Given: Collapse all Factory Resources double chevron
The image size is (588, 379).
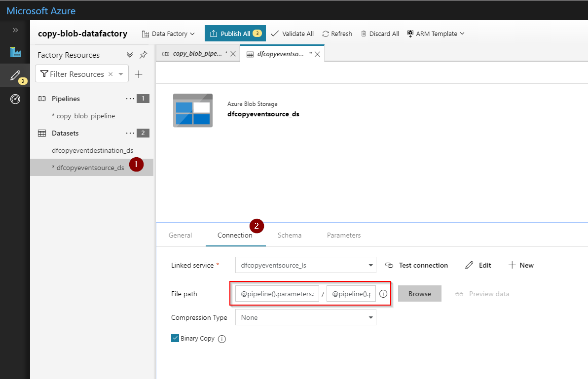Looking at the screenshot, I should click(x=130, y=55).
